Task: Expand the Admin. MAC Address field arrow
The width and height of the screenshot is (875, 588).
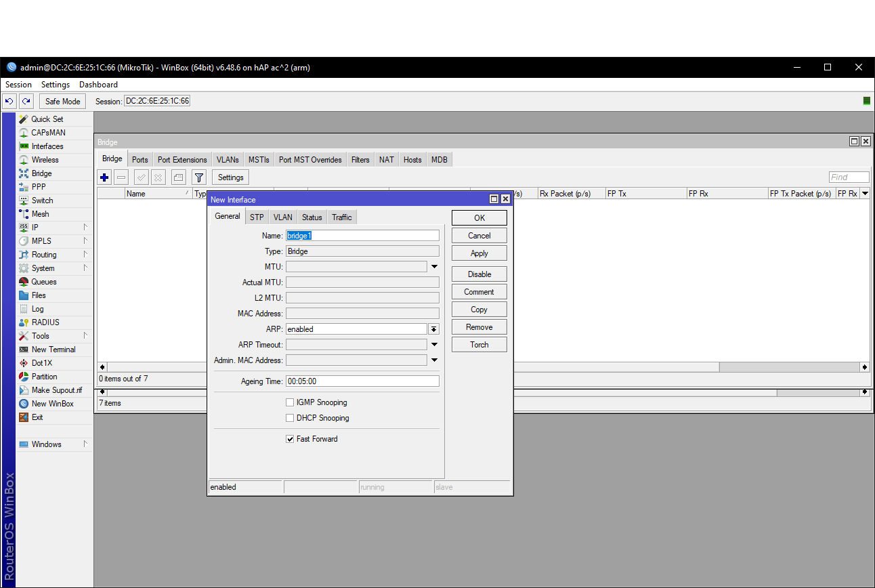Action: [434, 360]
